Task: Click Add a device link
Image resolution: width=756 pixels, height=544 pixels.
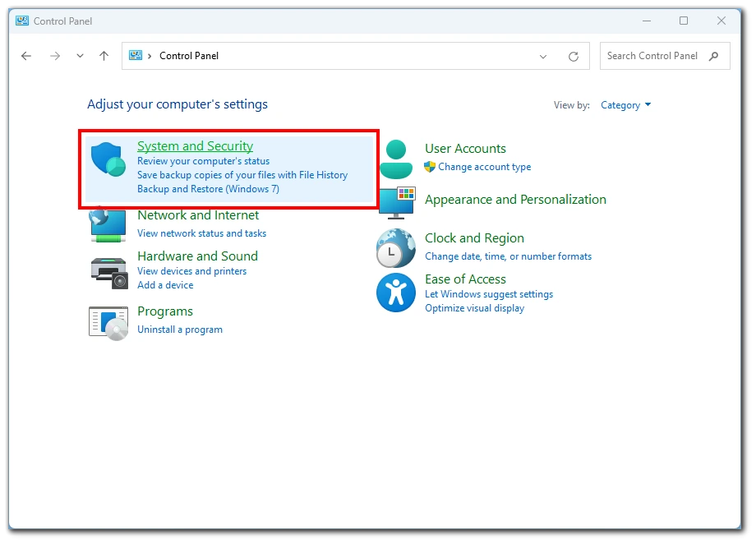Action: (x=165, y=285)
